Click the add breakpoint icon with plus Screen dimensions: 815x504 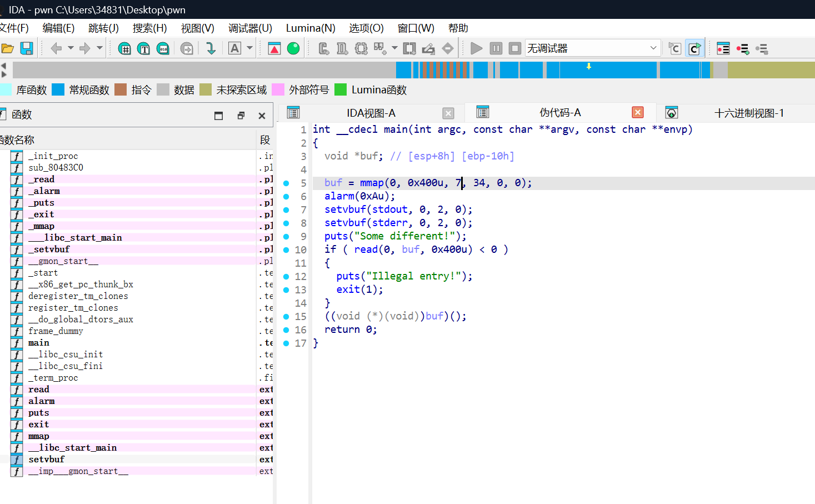pos(743,49)
